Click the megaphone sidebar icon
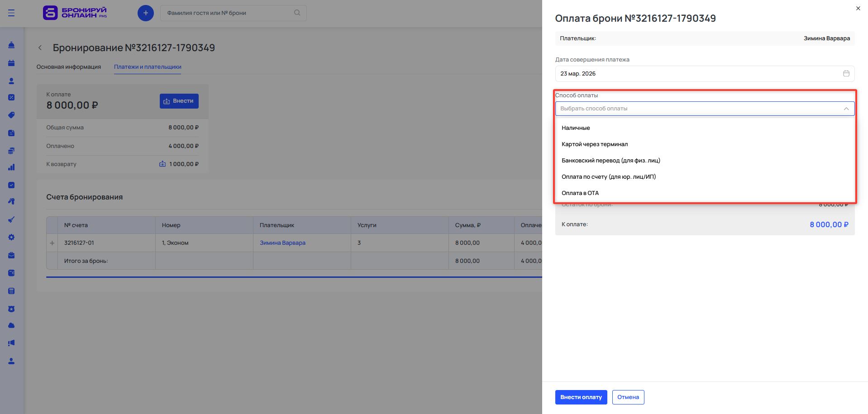Screen dimensions: 868x414 point(11,343)
